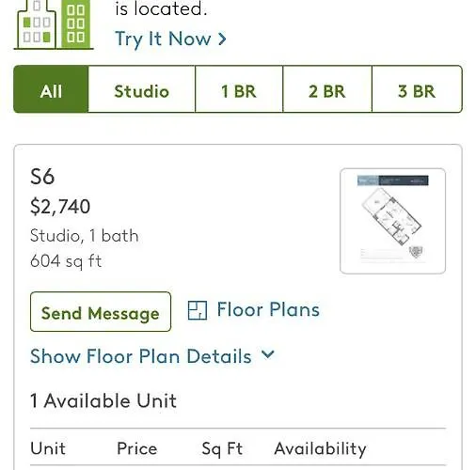The width and height of the screenshot is (476, 470).
Task: Filter listings by 3 BR
Action: [417, 89]
